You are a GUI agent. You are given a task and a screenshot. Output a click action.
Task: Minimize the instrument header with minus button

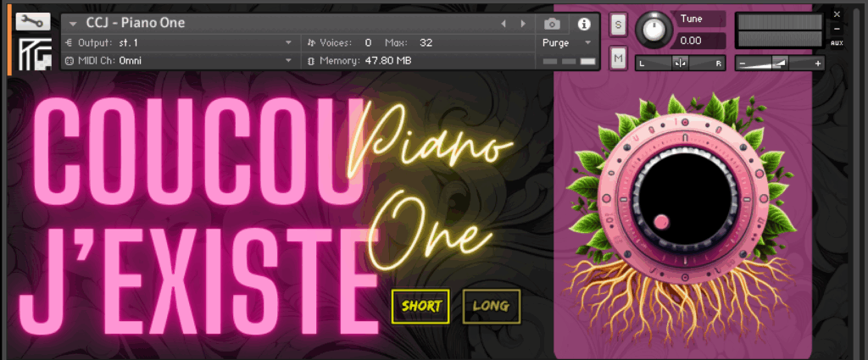point(837,29)
